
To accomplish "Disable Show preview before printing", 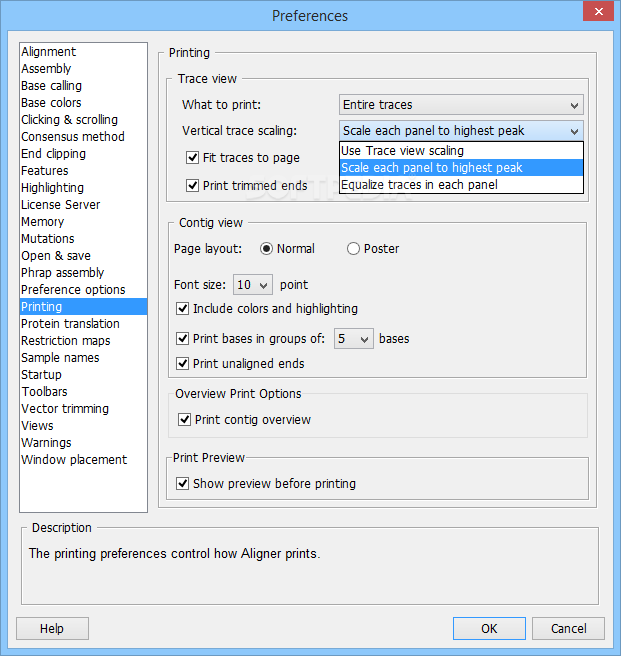I will 182,484.
